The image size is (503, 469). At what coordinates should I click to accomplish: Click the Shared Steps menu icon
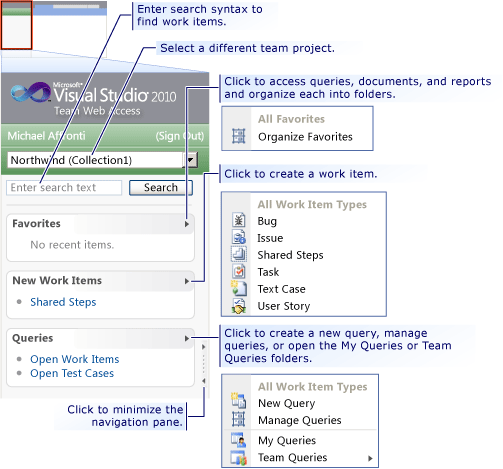239,254
